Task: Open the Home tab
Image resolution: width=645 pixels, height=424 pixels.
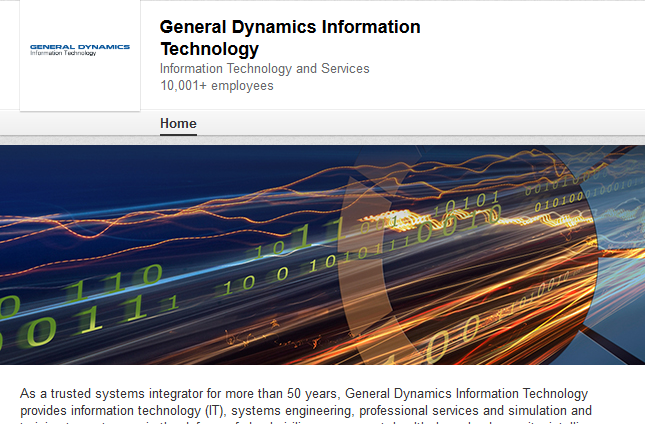Action: [x=178, y=124]
